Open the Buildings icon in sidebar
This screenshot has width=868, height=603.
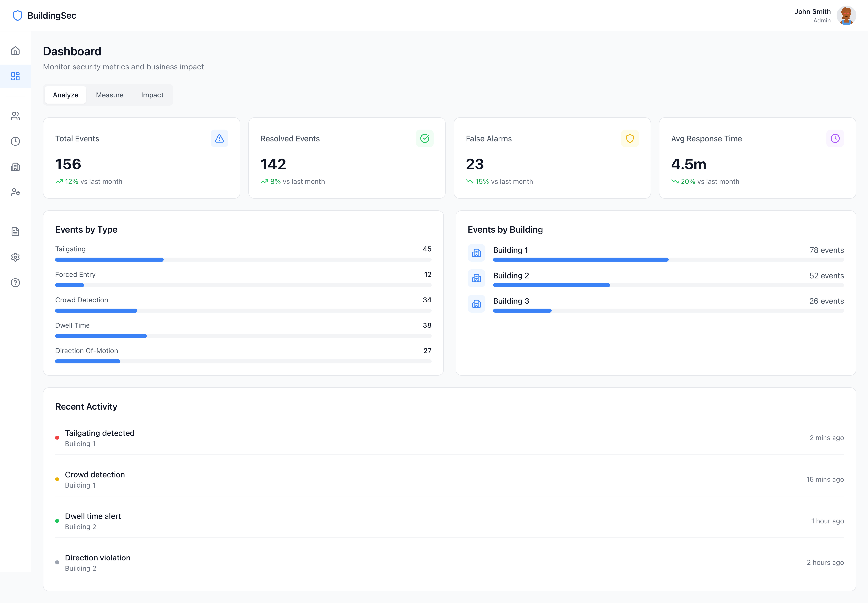click(x=15, y=167)
